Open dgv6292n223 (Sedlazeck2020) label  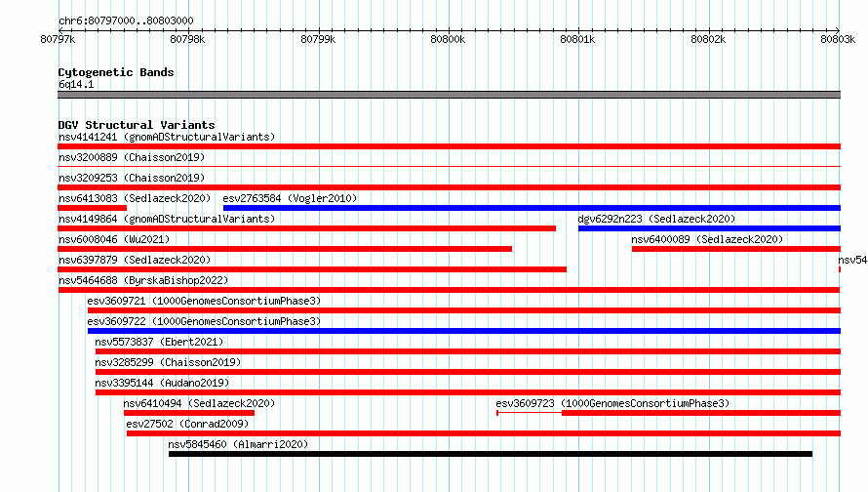click(x=656, y=219)
